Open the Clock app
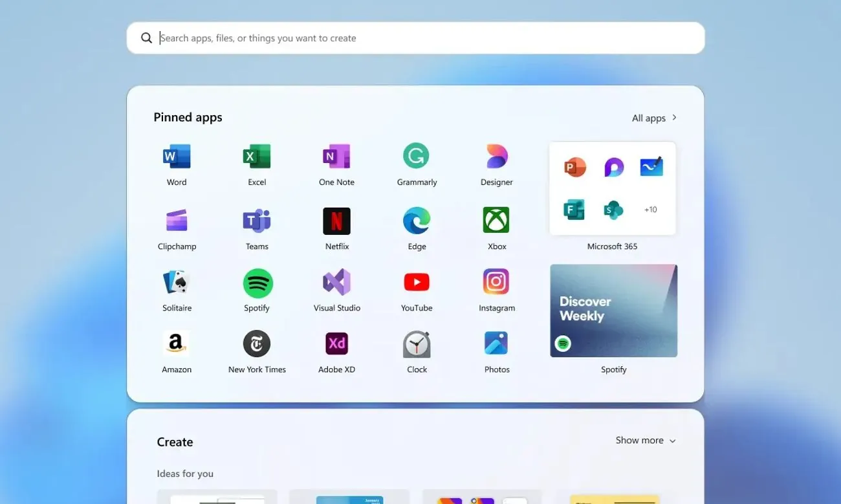The width and height of the screenshot is (841, 504). click(x=417, y=344)
